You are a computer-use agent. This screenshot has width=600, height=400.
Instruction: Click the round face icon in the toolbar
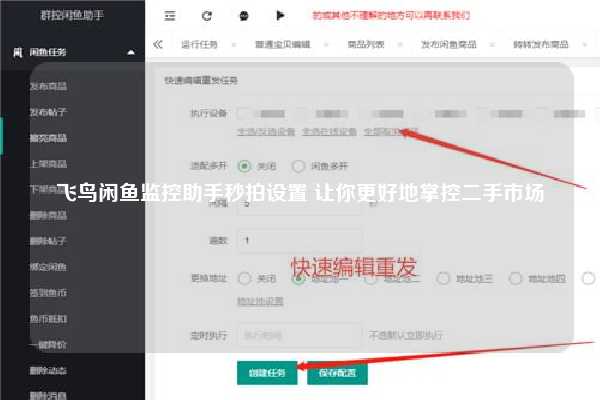244,16
